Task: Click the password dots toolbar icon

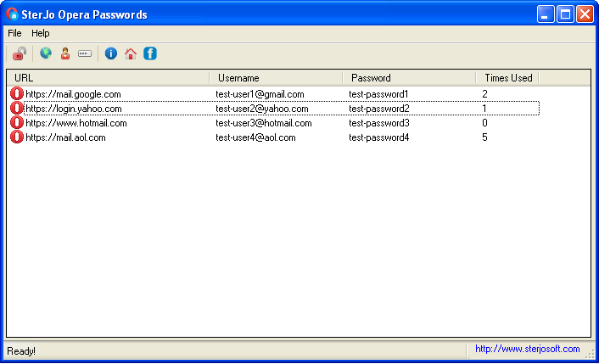Action: pos(85,53)
